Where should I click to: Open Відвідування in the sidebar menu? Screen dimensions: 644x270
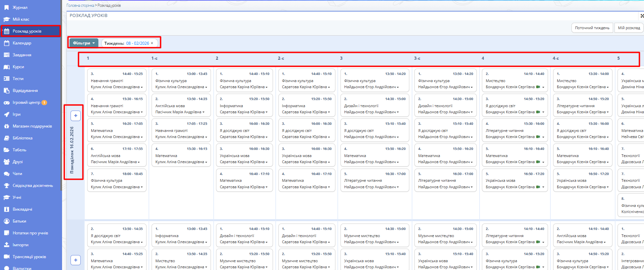tap(25, 91)
